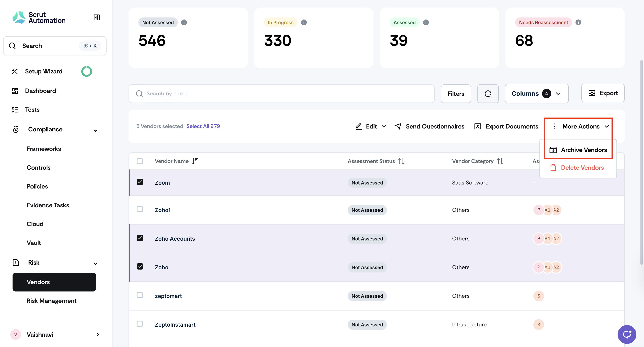The height and width of the screenshot is (347, 644).
Task: Open the Zoho Accounts vendor
Action: [174, 238]
